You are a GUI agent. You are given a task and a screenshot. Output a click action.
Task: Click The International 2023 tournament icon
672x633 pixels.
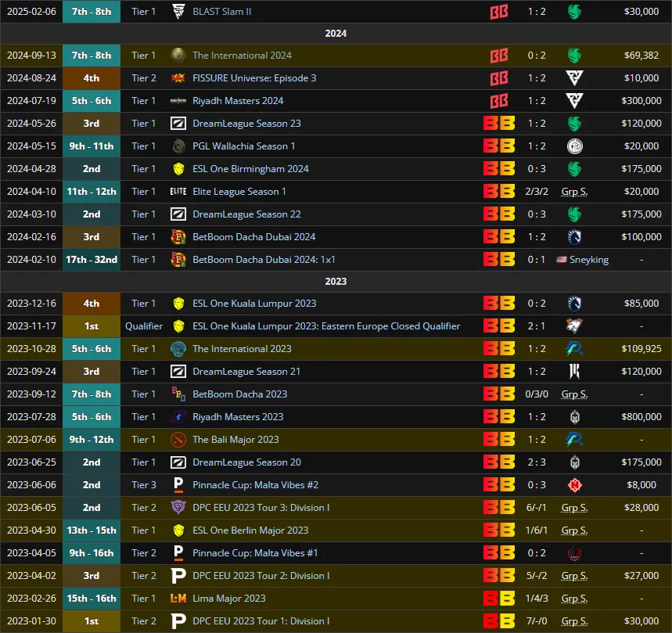pyautogui.click(x=178, y=349)
